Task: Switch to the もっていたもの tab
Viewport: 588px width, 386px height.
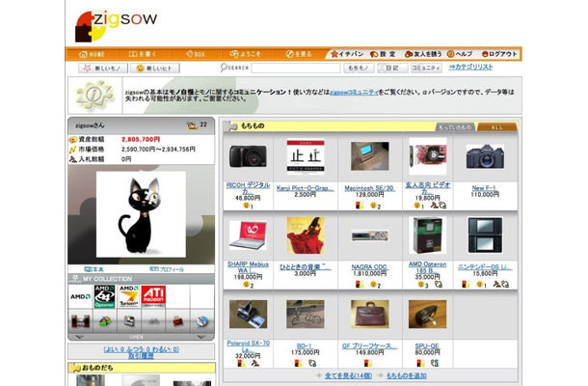Action: tap(455, 127)
